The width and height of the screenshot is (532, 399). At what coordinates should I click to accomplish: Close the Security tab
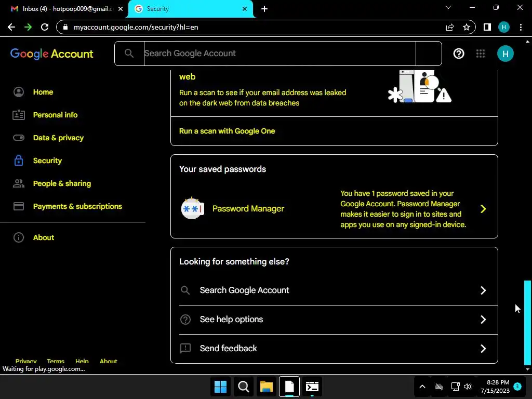[x=245, y=9]
